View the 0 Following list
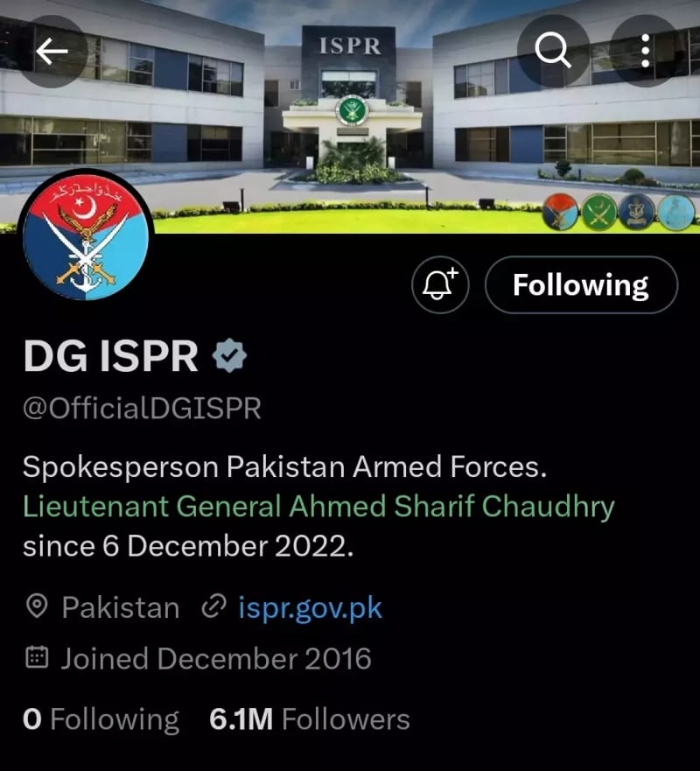 click(x=101, y=719)
